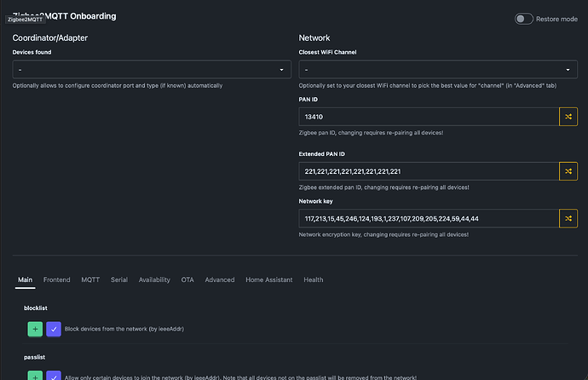Click the Restore mode label

(x=556, y=19)
